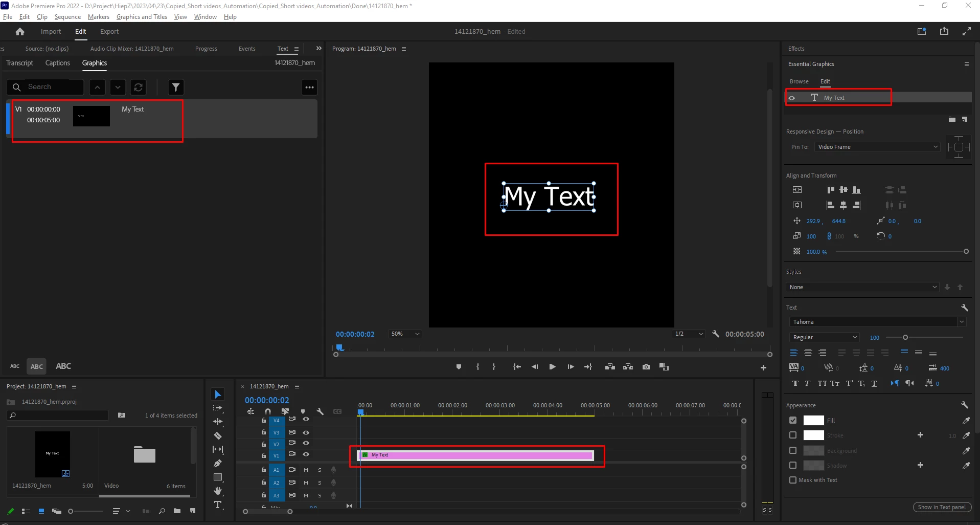Screen dimensions: 980x525
Task: Play the sequence in Program monitor
Action: tap(552, 367)
